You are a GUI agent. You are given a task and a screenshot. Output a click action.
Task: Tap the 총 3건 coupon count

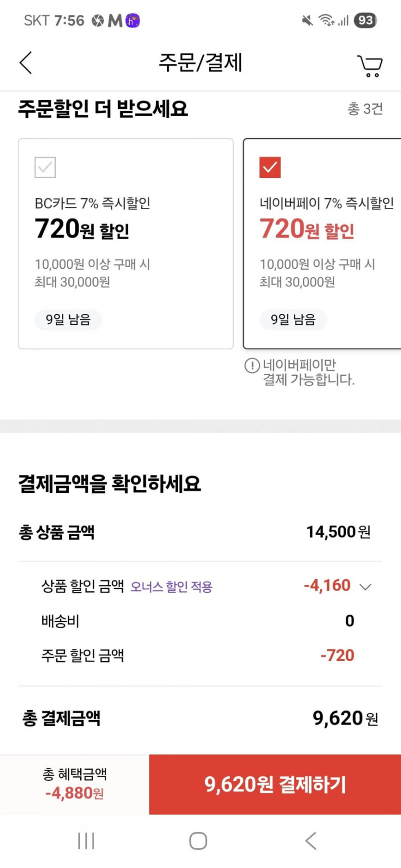pyautogui.click(x=365, y=109)
